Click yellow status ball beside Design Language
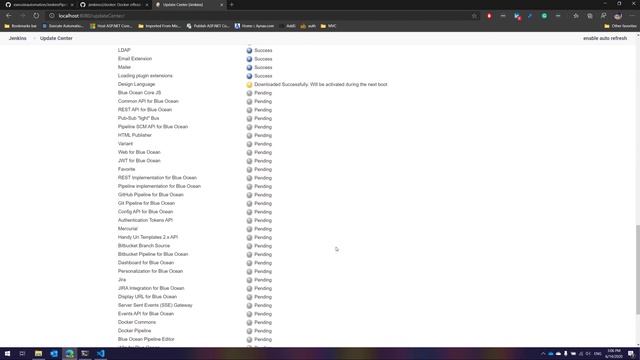This screenshot has height=360, width=640. coord(249,84)
